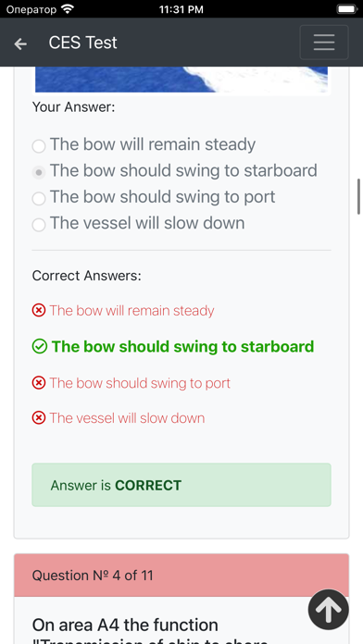Select 'The bow should swing to starboard' radio
This screenshot has height=644, width=363.
(39, 172)
